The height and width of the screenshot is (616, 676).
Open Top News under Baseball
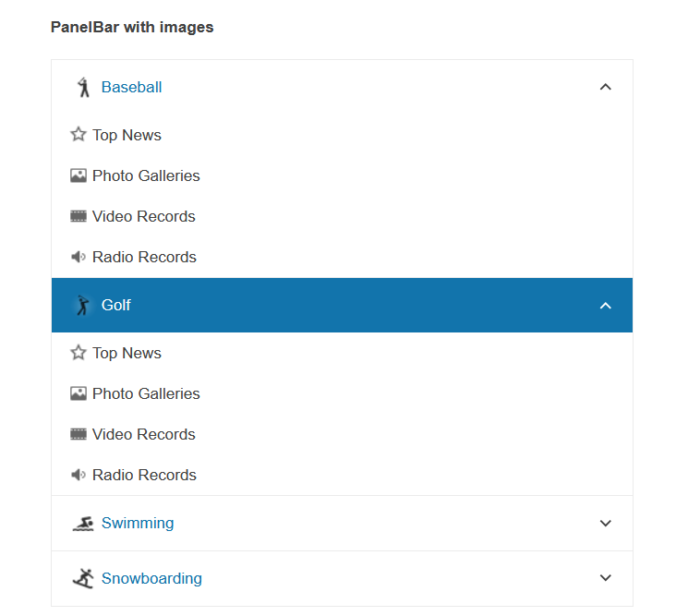coord(127,135)
